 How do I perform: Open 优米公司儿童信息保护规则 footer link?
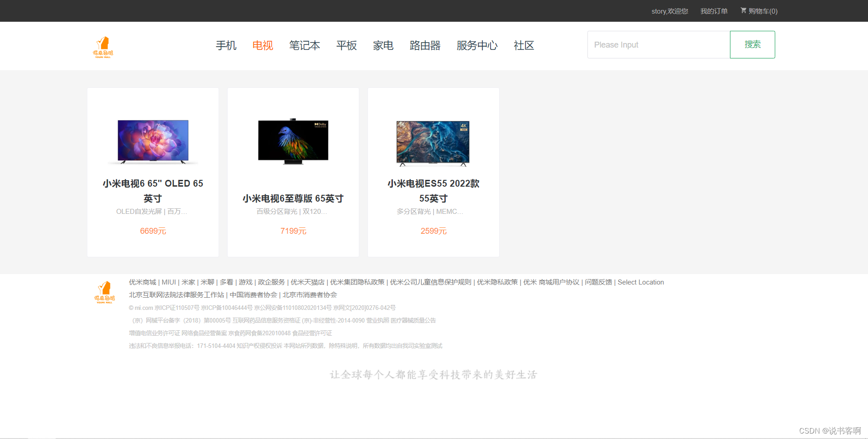(x=431, y=282)
